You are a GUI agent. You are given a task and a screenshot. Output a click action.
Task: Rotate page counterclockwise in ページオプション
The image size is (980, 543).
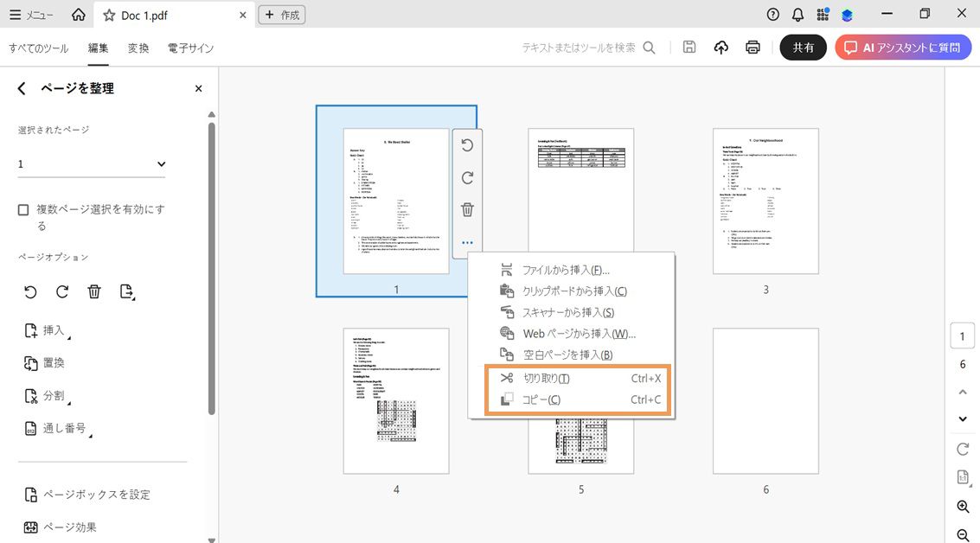[x=30, y=291]
